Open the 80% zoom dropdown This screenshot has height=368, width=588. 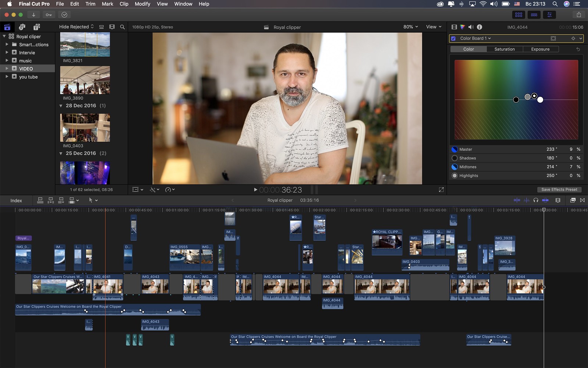(x=410, y=27)
